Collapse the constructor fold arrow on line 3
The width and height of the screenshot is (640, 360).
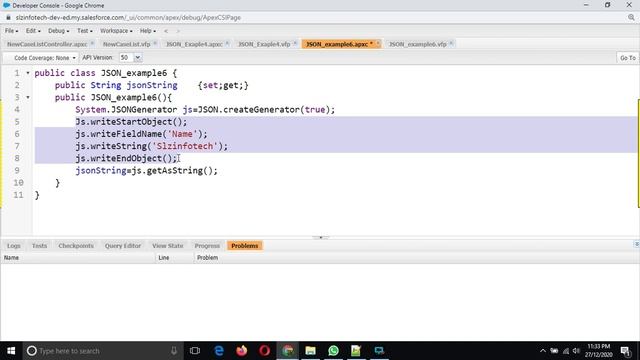(28, 98)
